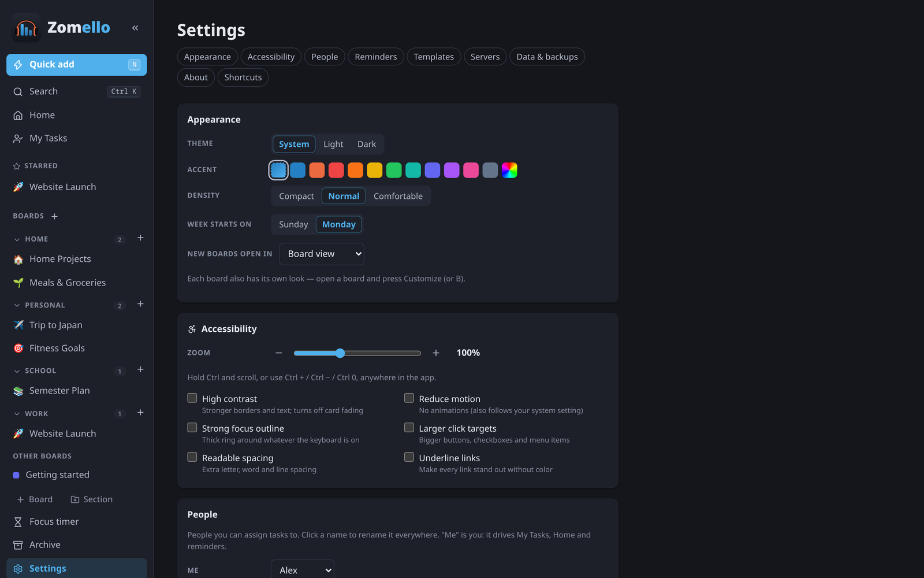Pick the green accent color swatch
The height and width of the screenshot is (578, 924).
pos(394,170)
